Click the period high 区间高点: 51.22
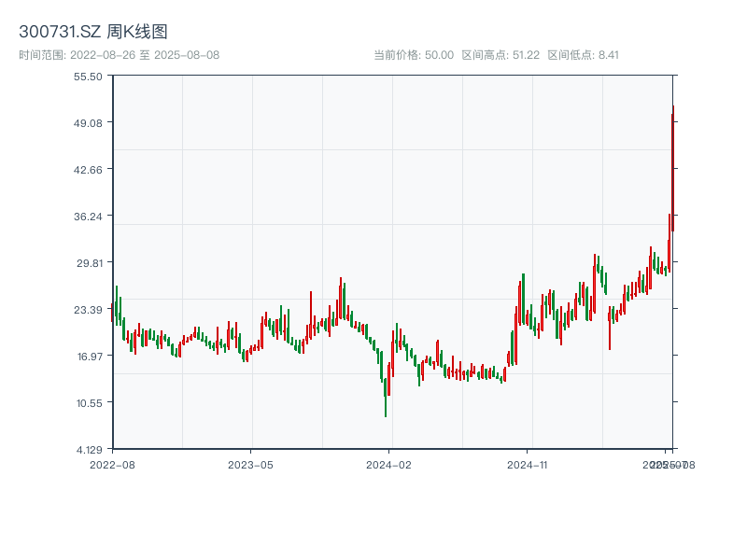 (500, 55)
